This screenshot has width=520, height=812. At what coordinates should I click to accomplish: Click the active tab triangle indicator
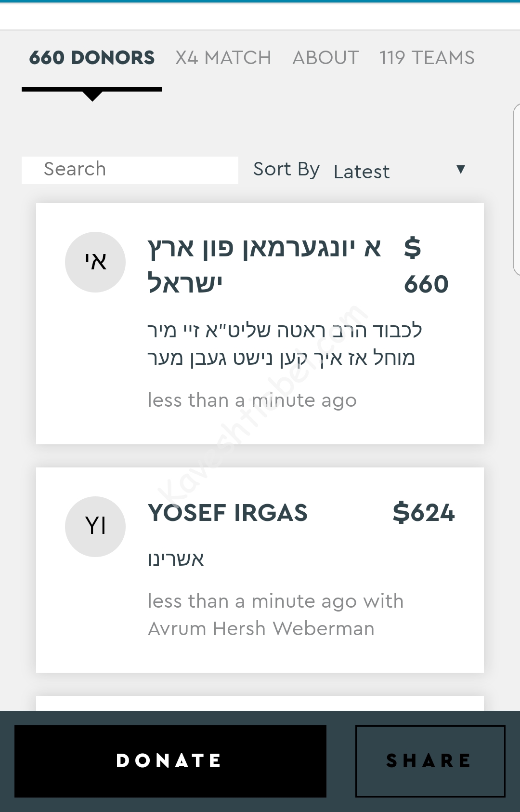92,96
